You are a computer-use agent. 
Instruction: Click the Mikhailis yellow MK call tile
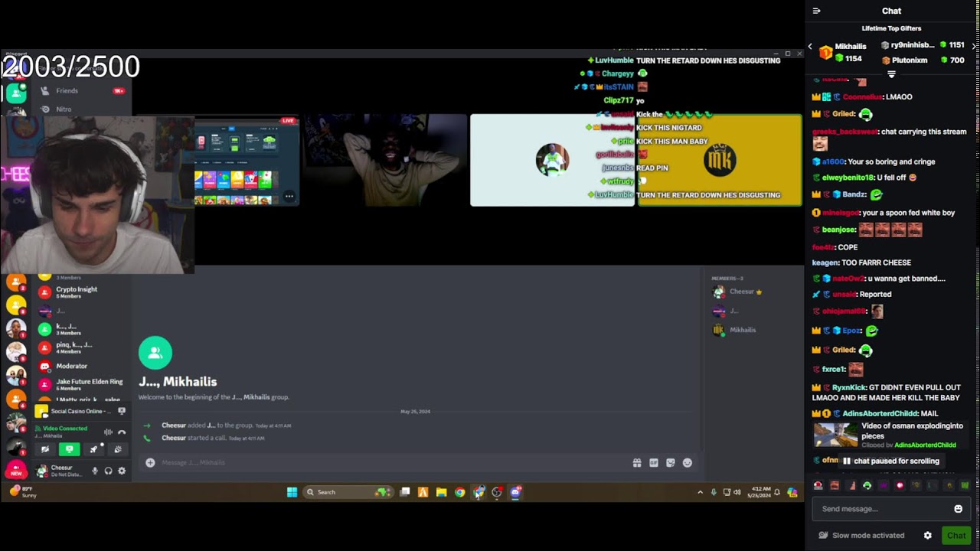click(x=720, y=161)
